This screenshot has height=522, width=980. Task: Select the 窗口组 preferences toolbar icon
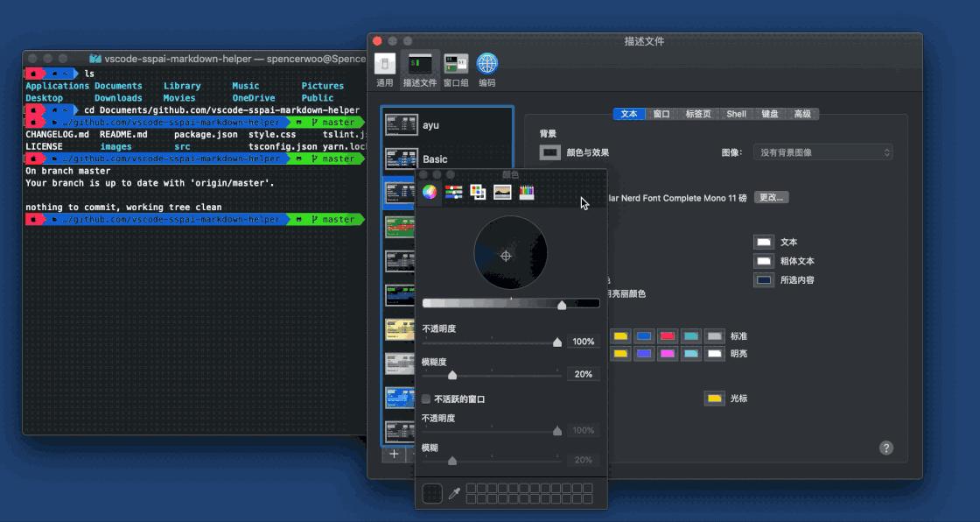tap(455, 68)
